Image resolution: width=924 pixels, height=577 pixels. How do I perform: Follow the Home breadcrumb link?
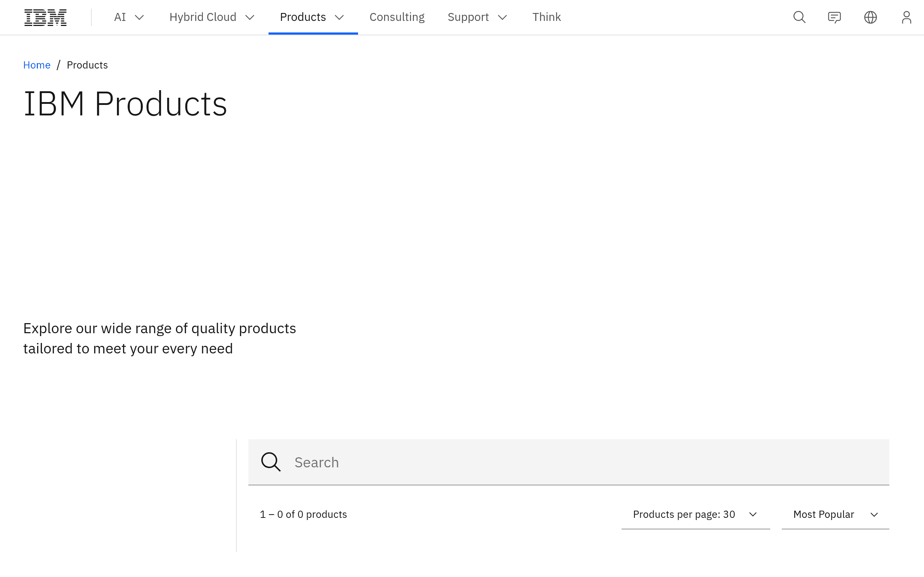[37, 65]
